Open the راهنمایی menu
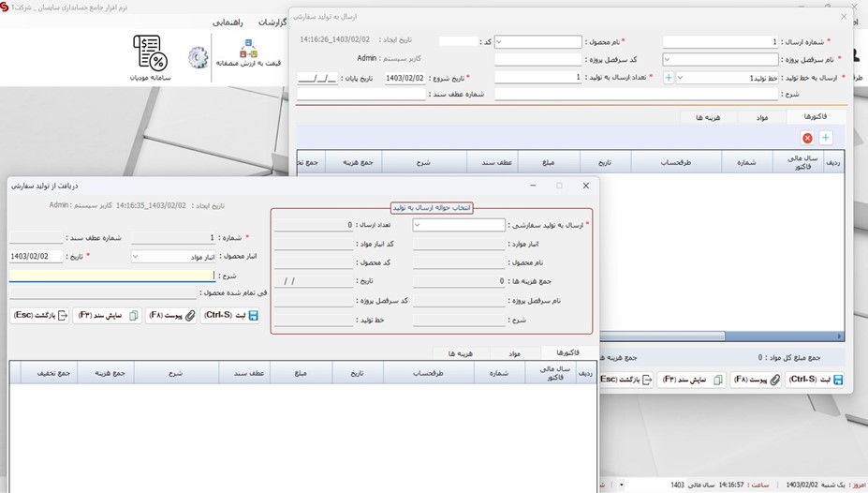This screenshot has width=868, height=493. click(228, 22)
